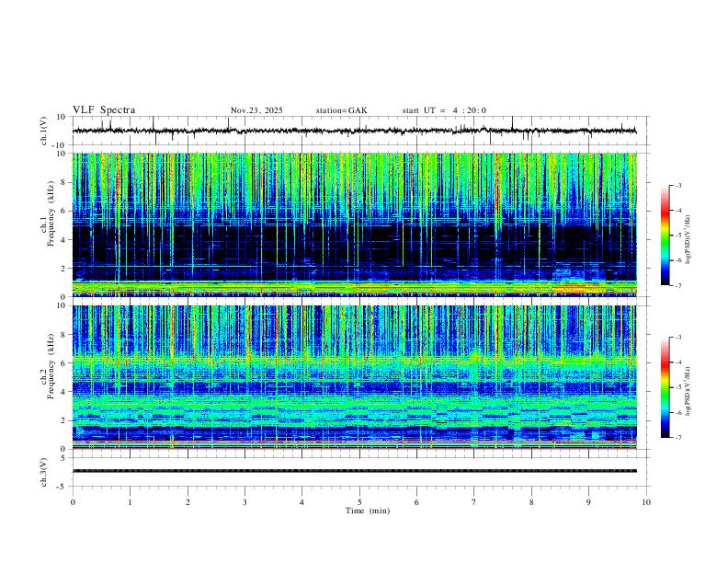Viewport: 728px width, 563px height.
Task: Click the time axis tick label '5'
Action: point(359,502)
